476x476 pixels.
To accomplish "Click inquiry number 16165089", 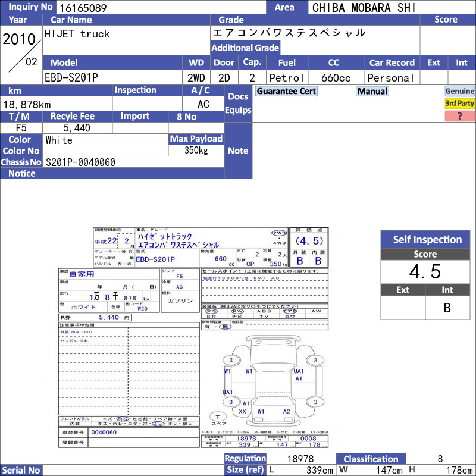I will tap(83, 8).
